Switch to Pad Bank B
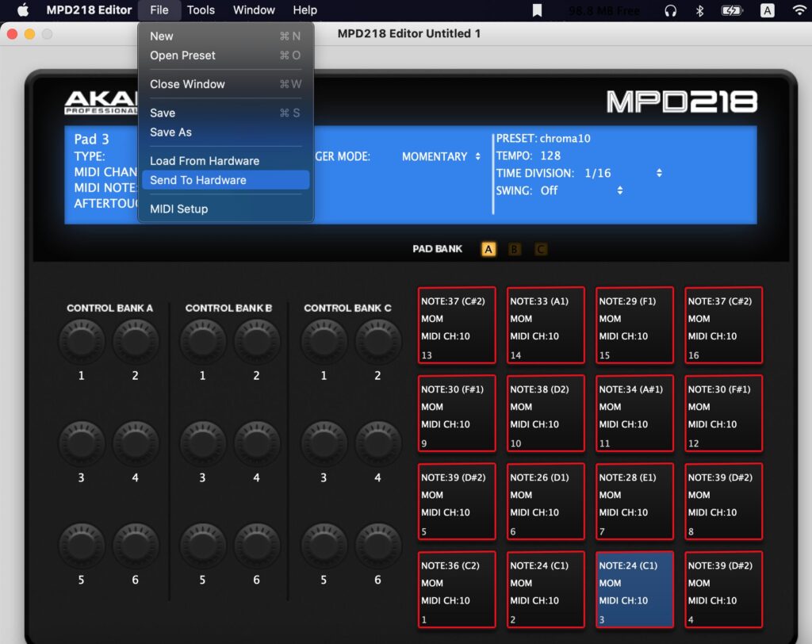812x644 pixels. pyautogui.click(x=514, y=249)
